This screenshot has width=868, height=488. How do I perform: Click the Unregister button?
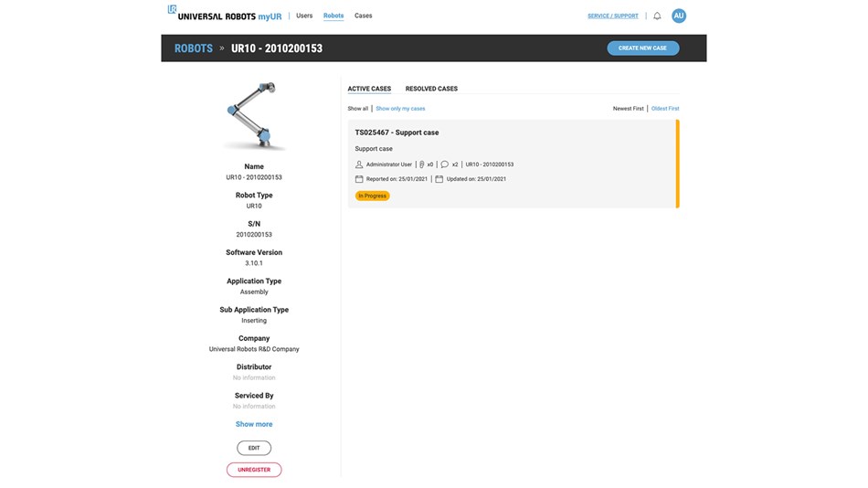tap(253, 470)
